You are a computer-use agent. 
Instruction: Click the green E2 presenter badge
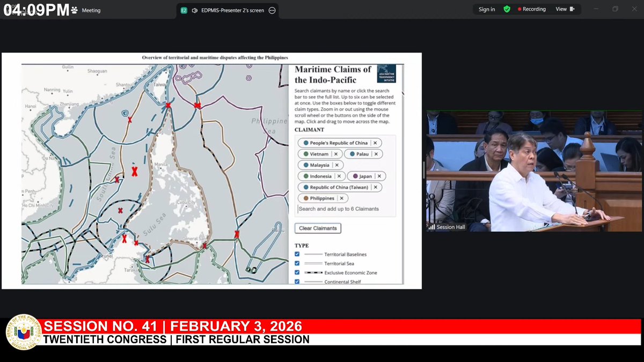(184, 10)
